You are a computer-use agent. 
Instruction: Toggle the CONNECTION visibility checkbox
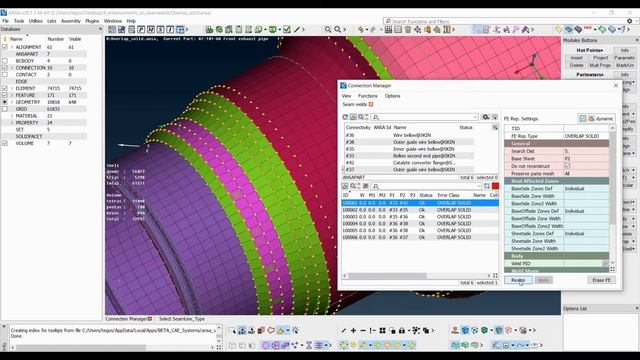click(5, 68)
